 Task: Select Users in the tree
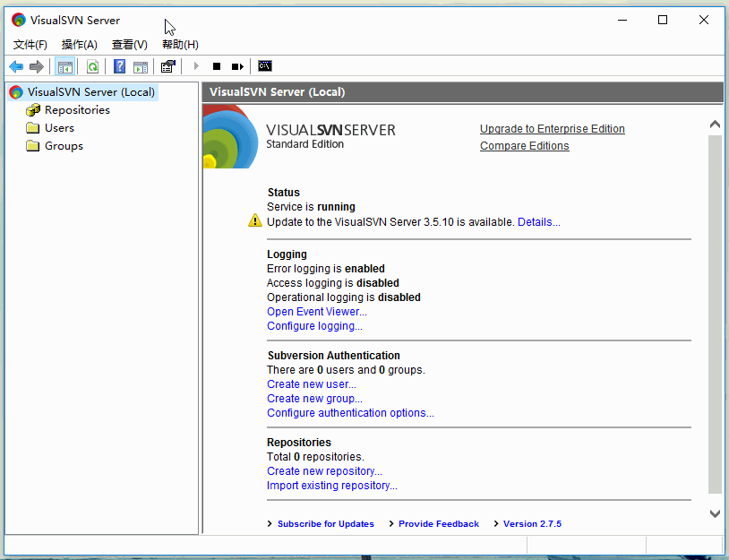click(x=59, y=128)
